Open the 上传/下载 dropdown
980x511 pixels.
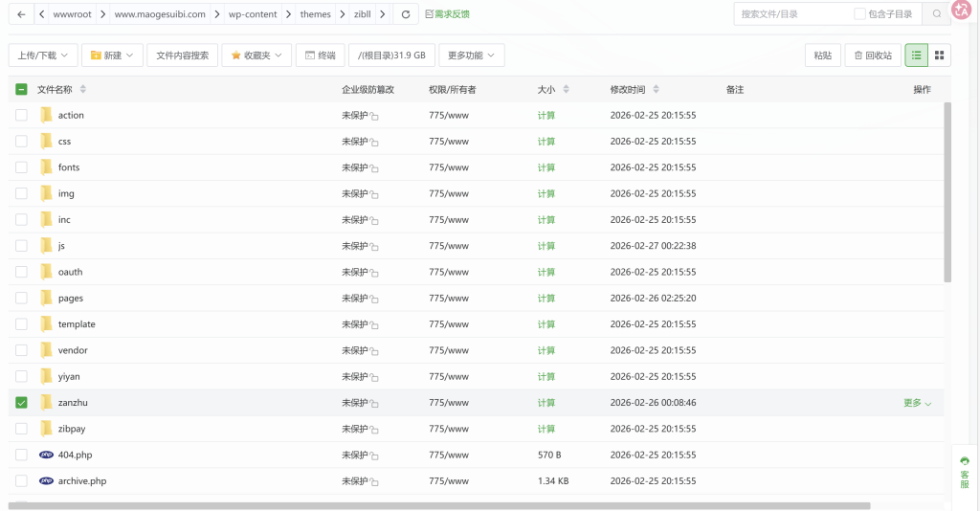tap(42, 55)
